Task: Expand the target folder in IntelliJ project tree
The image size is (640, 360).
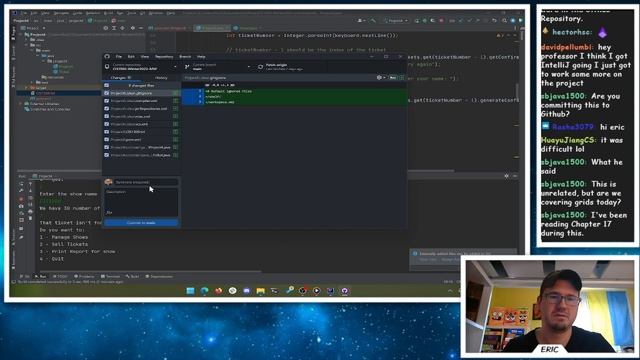Action: click(26, 88)
